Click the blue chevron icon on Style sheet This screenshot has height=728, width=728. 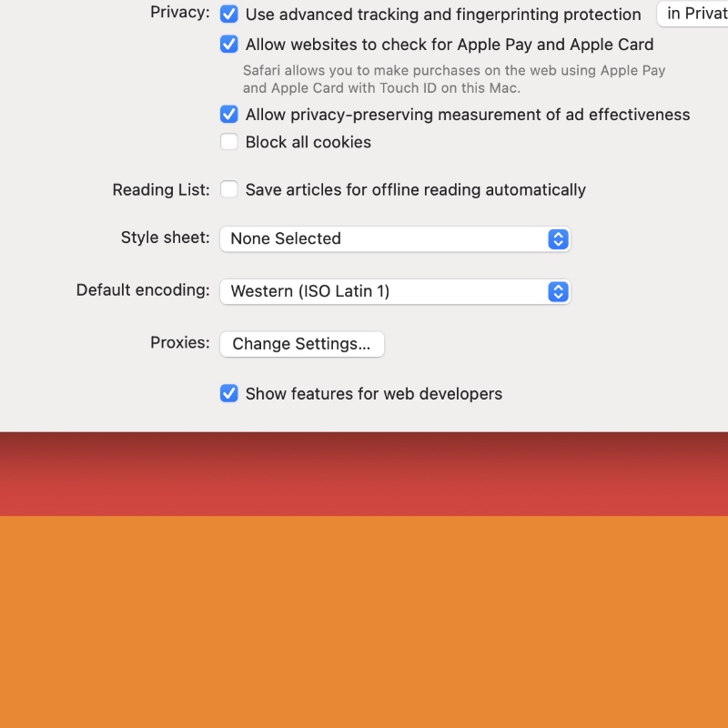coord(558,238)
